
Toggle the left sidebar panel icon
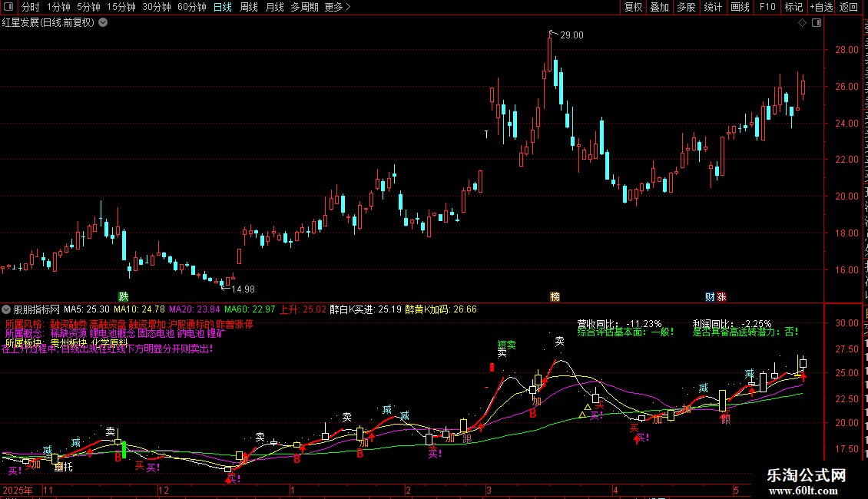pyautogui.click(x=8, y=7)
